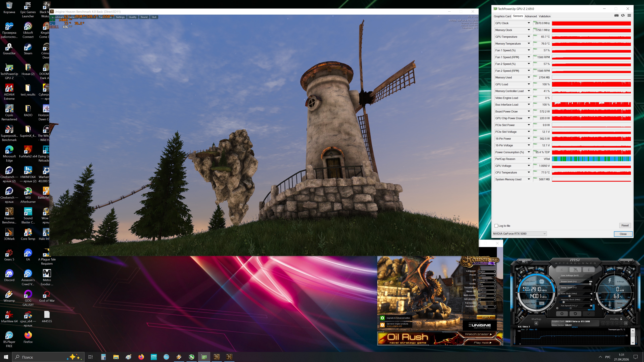Screen dimensions: 644x362
Task: Click the golden RUN button
Action: coord(486,317)
